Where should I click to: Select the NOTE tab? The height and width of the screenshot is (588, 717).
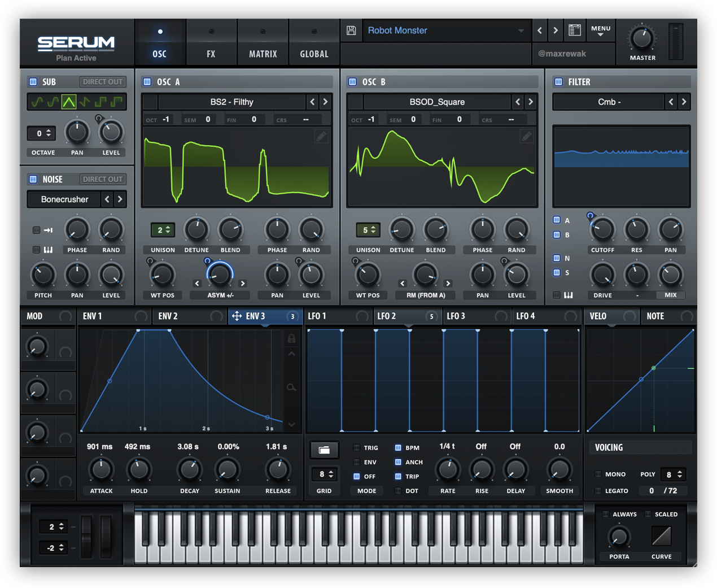pyautogui.click(x=669, y=316)
